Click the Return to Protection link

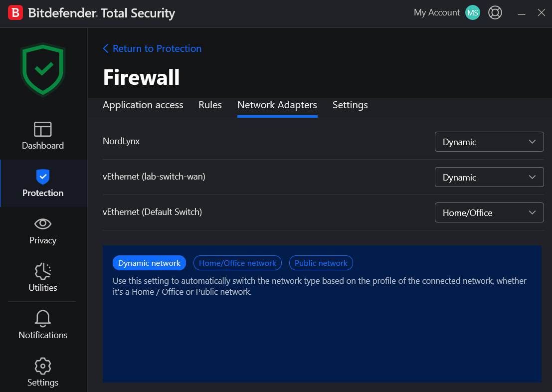pos(157,48)
